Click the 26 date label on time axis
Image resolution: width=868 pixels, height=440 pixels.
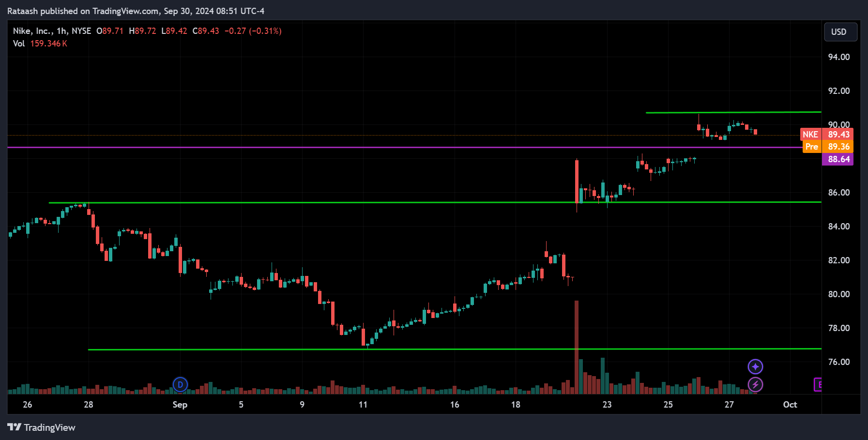click(x=28, y=405)
